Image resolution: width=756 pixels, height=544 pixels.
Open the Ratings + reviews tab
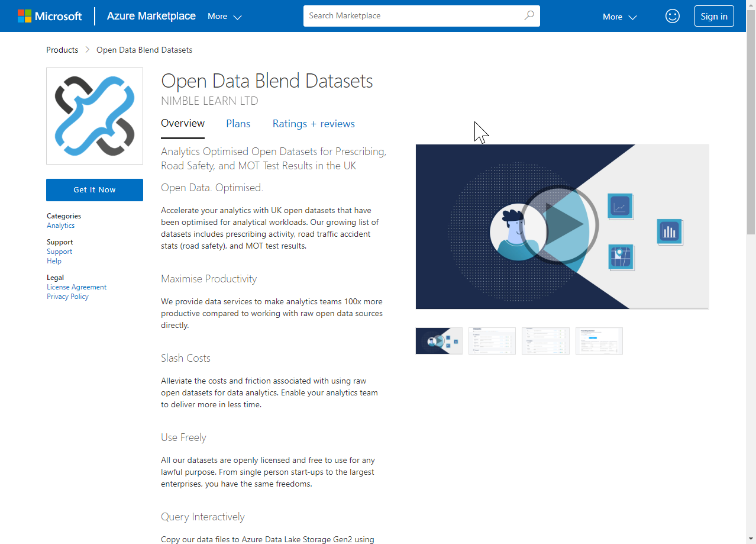(x=314, y=124)
